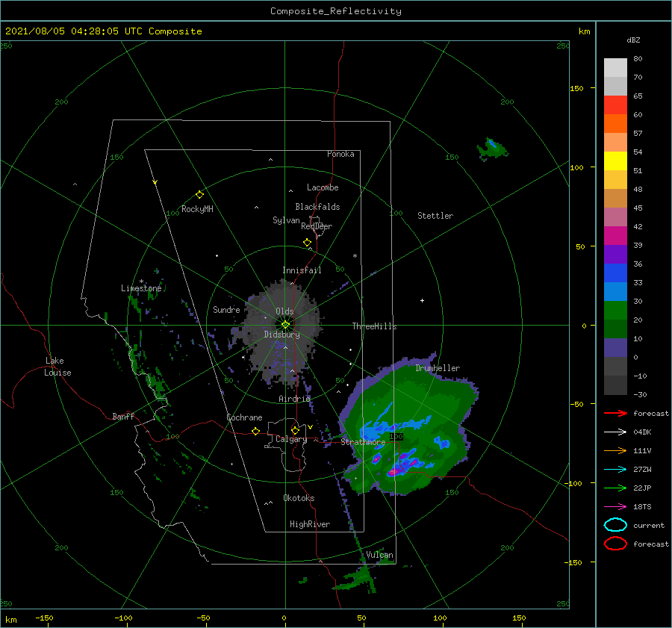The height and width of the screenshot is (628, 672).
Task: Click the asterisk marker above Limestone
Action: pos(141,282)
